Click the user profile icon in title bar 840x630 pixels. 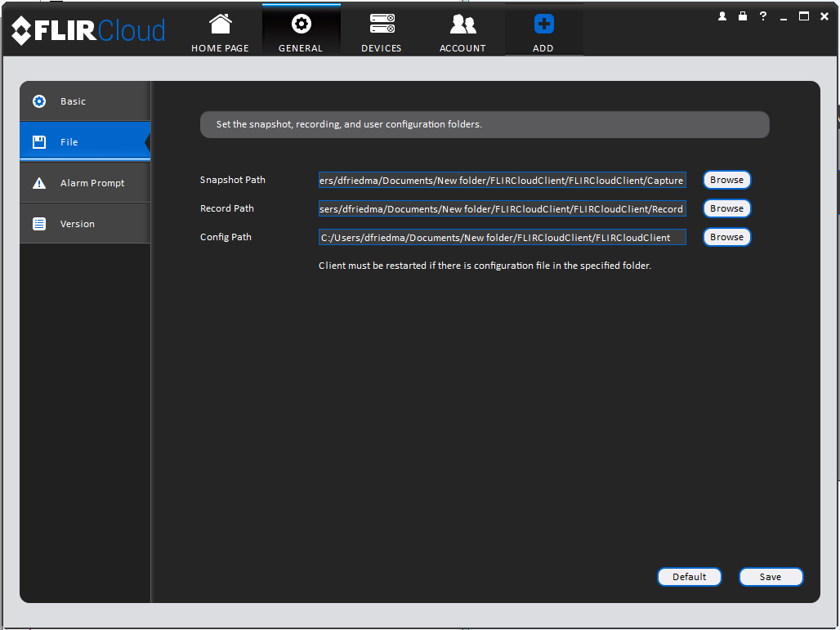pos(722,16)
